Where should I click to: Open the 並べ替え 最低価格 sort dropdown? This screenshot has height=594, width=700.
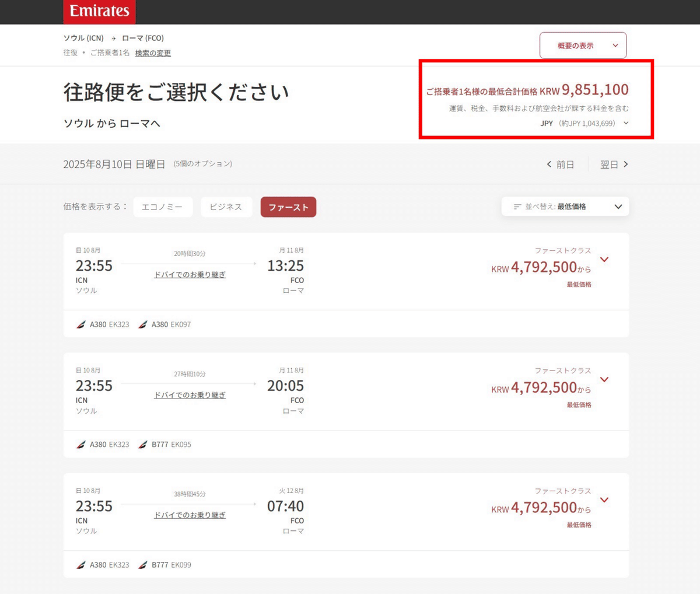565,207
